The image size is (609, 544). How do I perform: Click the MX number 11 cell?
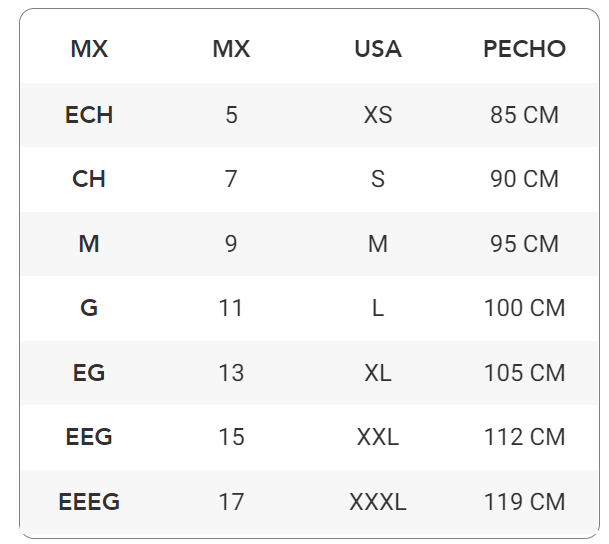(231, 308)
